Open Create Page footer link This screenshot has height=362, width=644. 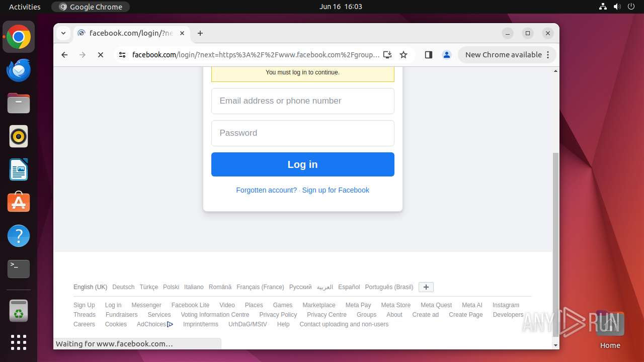pos(466,315)
